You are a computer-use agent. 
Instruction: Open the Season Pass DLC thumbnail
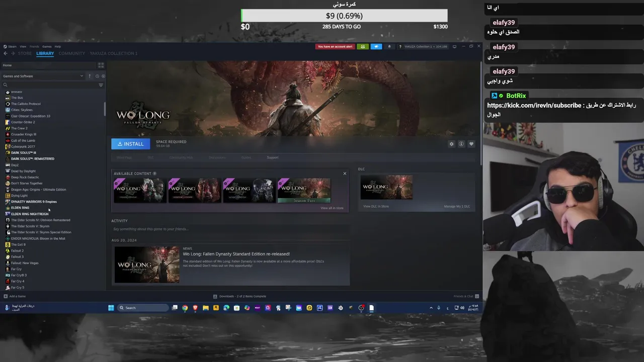tap(304, 191)
